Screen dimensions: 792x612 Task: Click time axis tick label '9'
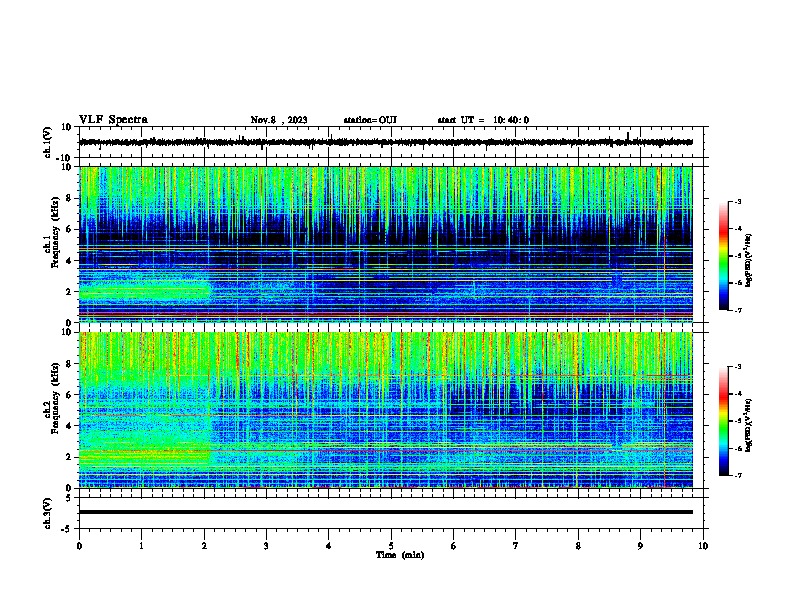tap(640, 546)
